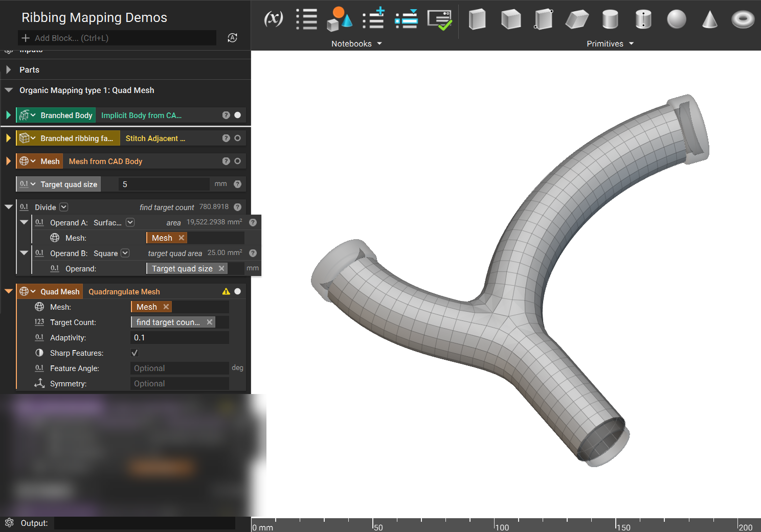The image size is (761, 532).
Task: Click the Output text field
Action: click(x=145, y=523)
